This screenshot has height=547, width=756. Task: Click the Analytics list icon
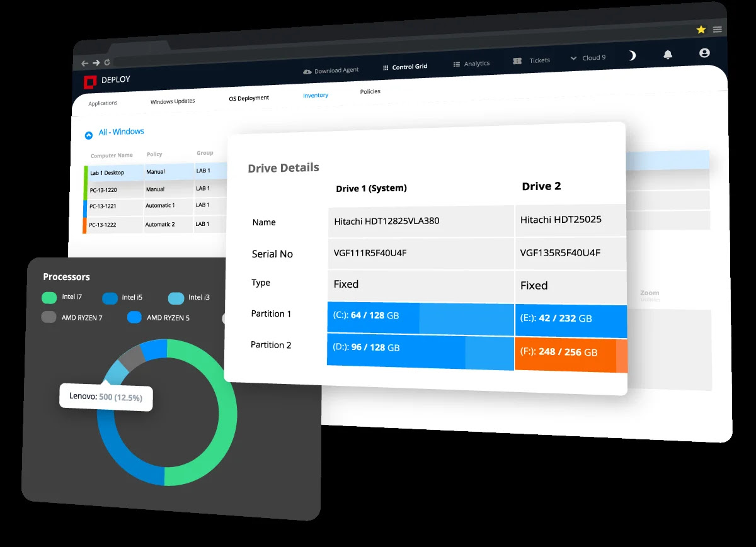(457, 64)
